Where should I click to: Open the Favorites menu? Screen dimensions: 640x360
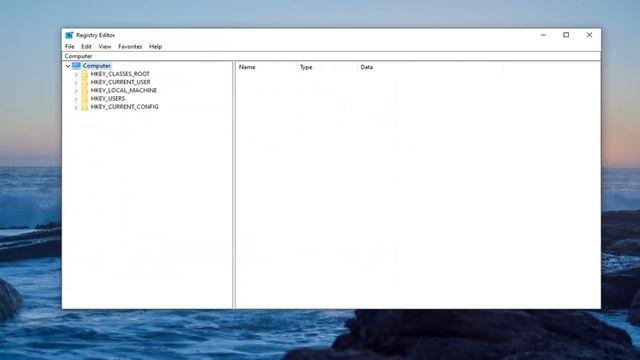point(130,47)
